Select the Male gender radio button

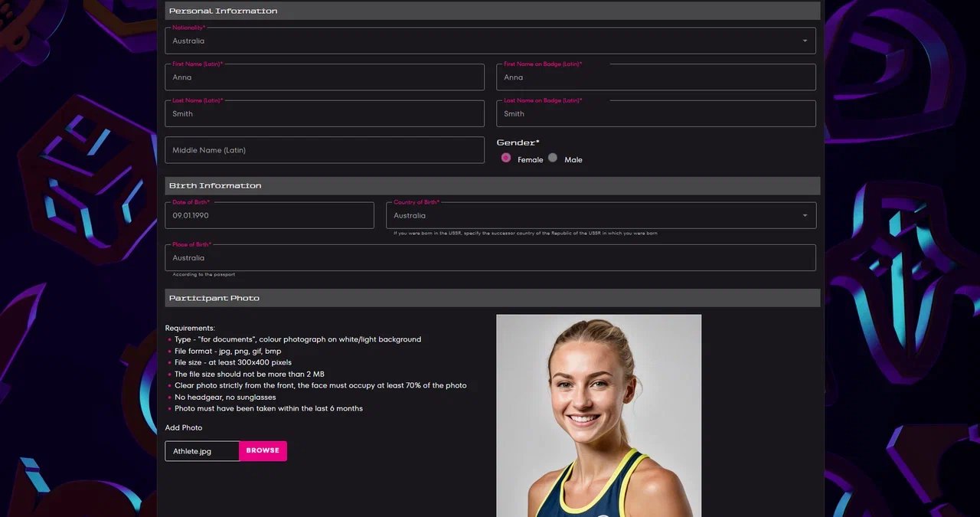(553, 158)
